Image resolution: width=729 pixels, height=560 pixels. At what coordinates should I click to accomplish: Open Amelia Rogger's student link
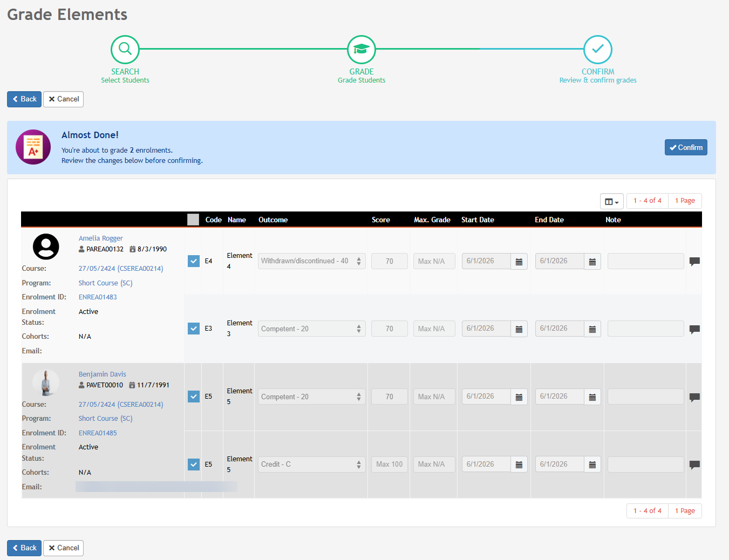[101, 238]
